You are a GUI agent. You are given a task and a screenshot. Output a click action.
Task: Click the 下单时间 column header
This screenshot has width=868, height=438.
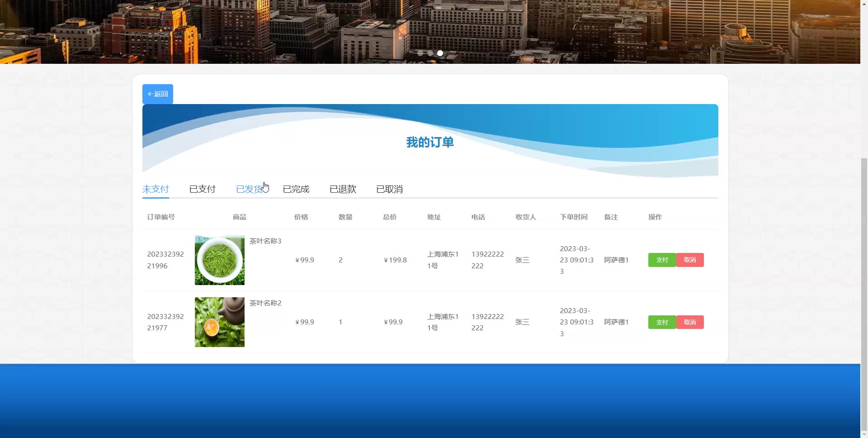click(x=574, y=217)
